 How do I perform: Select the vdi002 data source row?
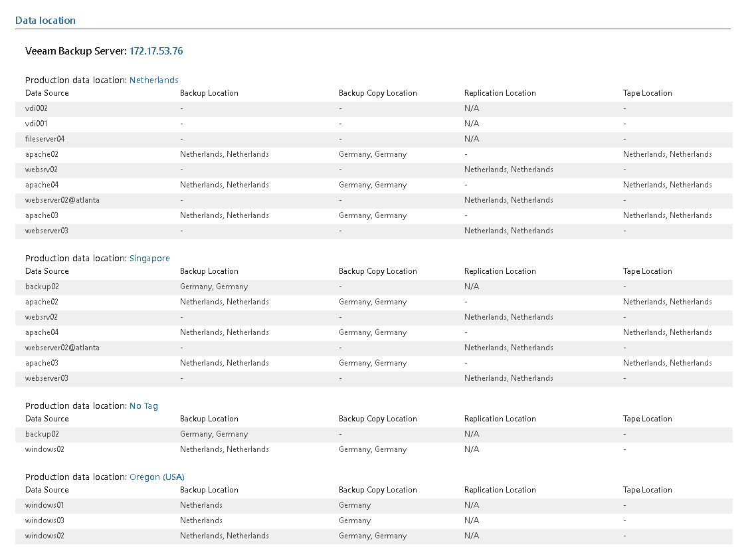click(x=373, y=108)
